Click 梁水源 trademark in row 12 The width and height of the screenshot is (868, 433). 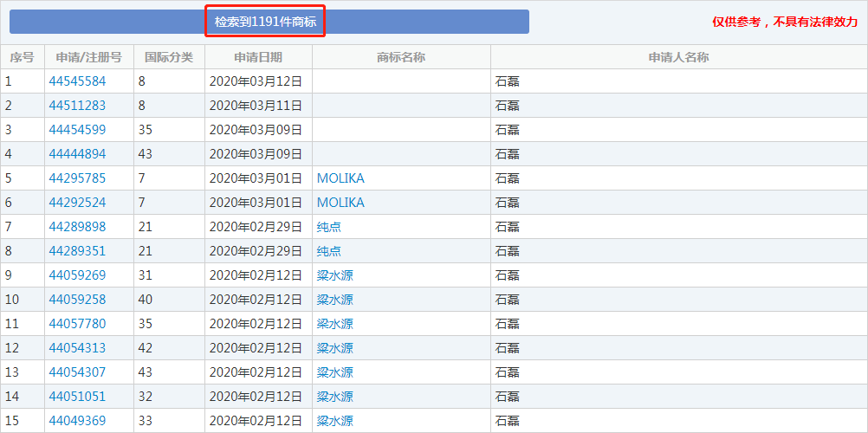click(x=335, y=348)
